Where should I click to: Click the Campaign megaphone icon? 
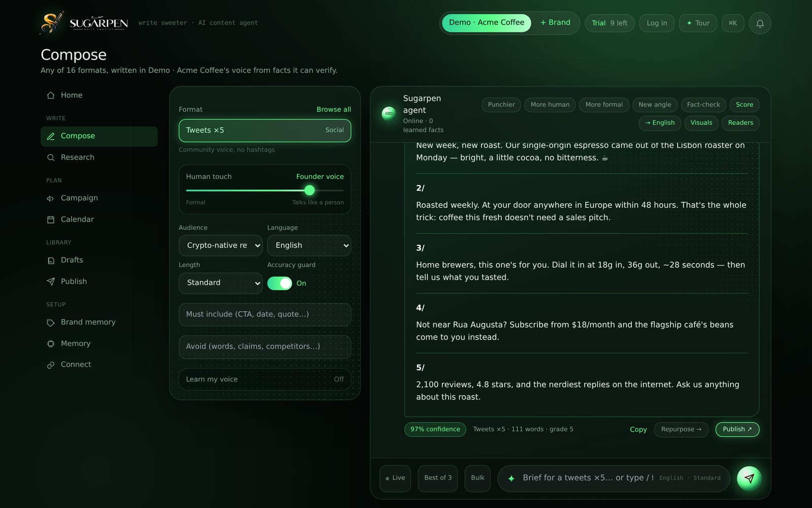click(x=51, y=198)
